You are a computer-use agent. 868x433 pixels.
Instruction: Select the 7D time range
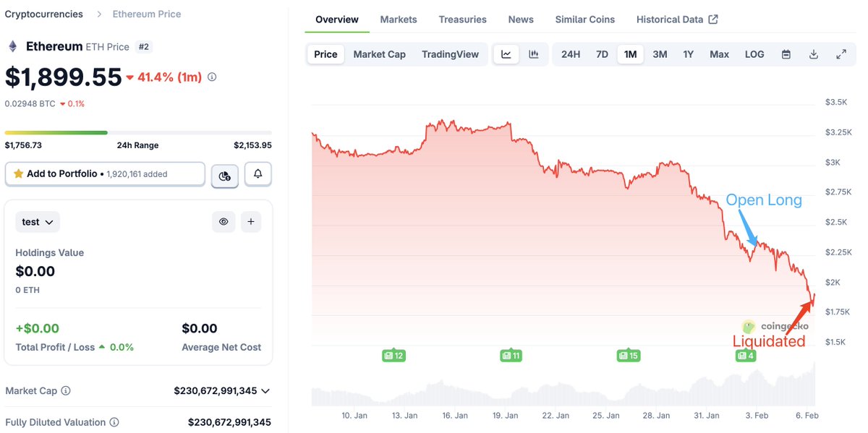[x=602, y=54]
